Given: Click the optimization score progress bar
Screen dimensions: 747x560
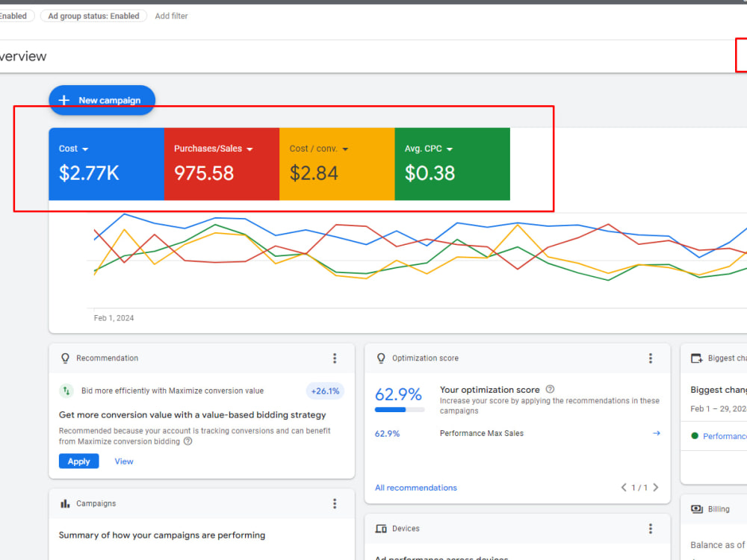Looking at the screenshot, I should 399,409.
